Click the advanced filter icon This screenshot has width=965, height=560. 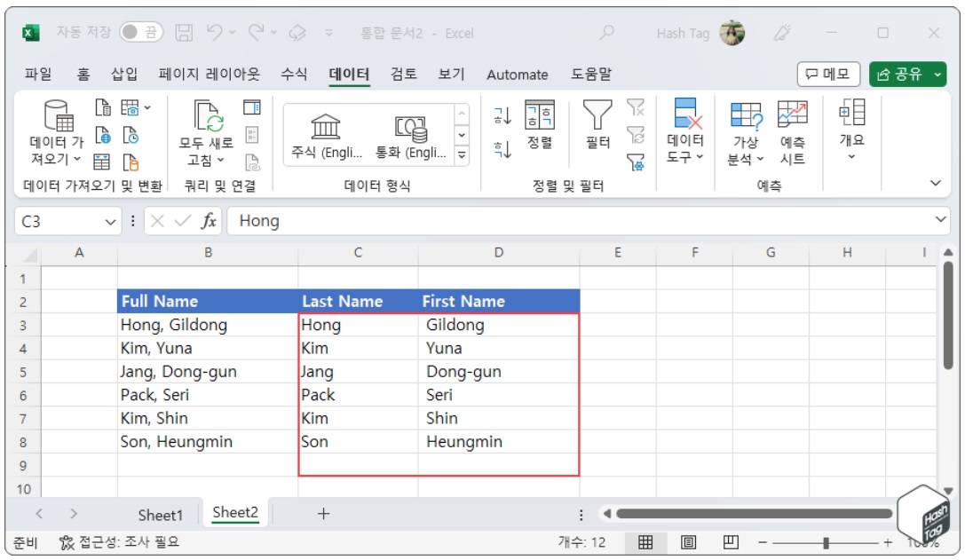point(635,162)
